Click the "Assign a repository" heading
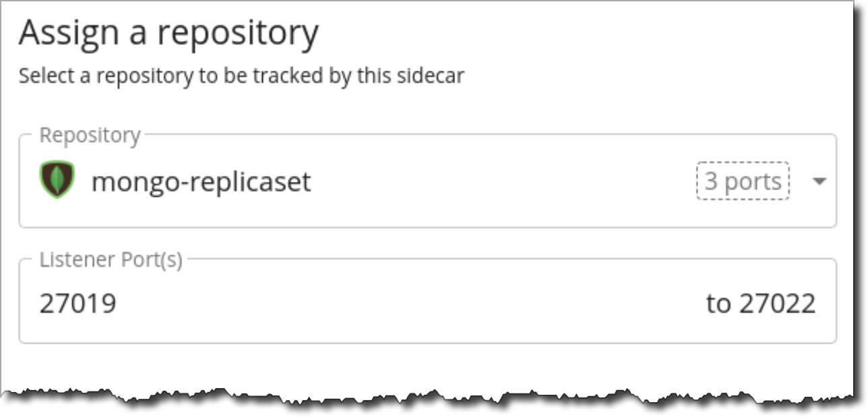Image resolution: width=868 pixels, height=419 pixels. (x=168, y=34)
